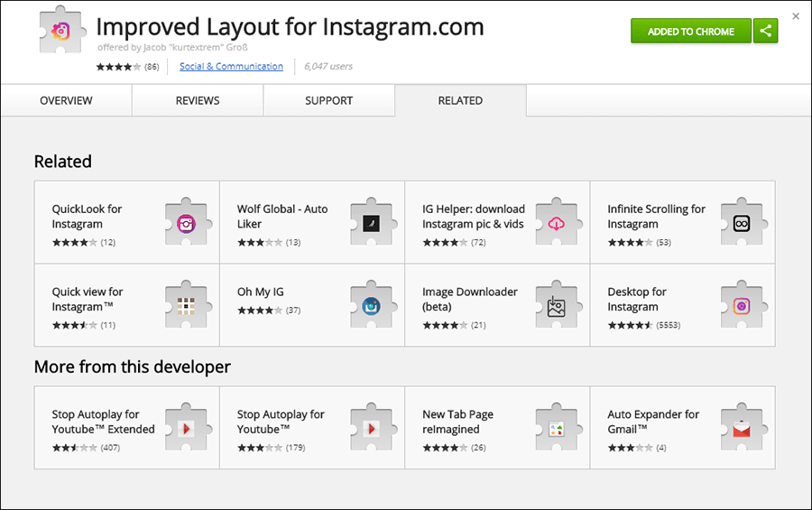
Task: Open Image Downloader (beta) icon
Action: 558,306
